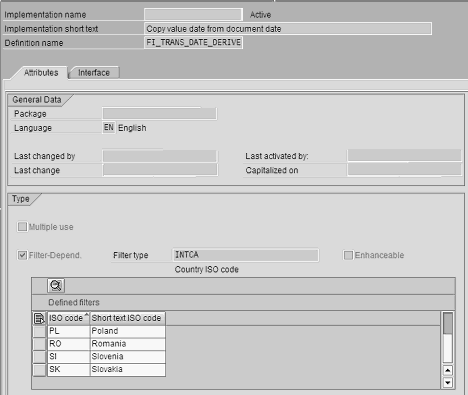Select the row selector for Slovakia
The image size is (468, 395).
(x=39, y=370)
